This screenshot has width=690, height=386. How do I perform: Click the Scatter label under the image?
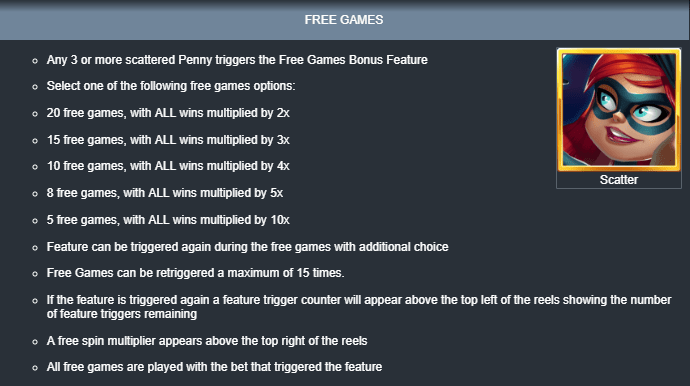[x=619, y=180]
